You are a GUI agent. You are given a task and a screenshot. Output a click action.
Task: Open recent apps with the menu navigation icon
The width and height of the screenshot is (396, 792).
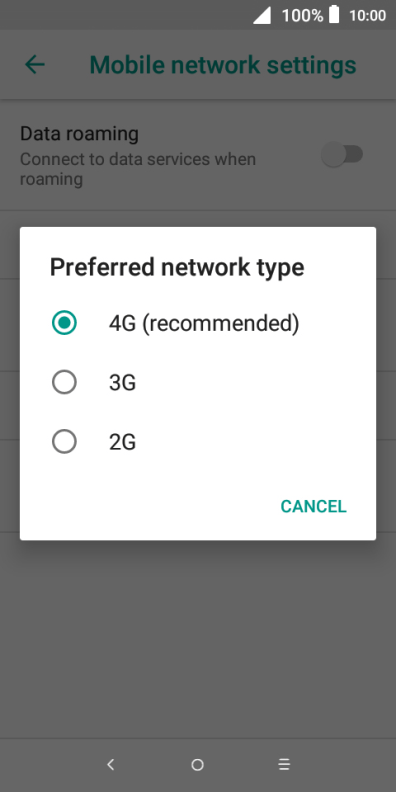pyautogui.click(x=284, y=764)
